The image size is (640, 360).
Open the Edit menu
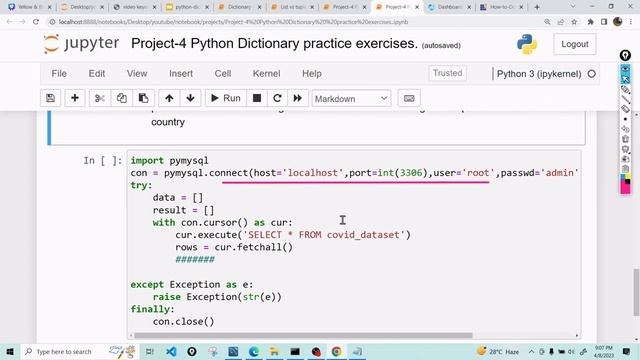pos(97,73)
